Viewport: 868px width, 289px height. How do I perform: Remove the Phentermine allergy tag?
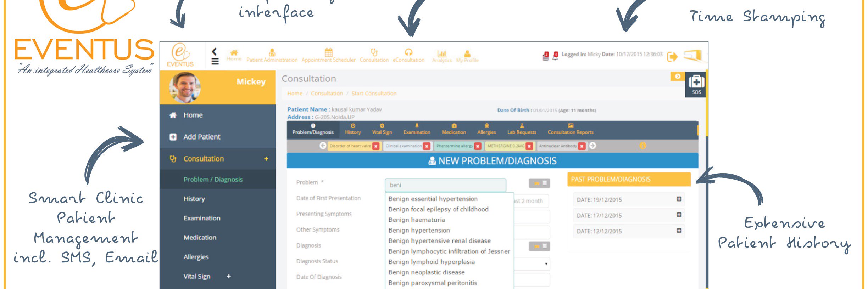click(x=478, y=146)
